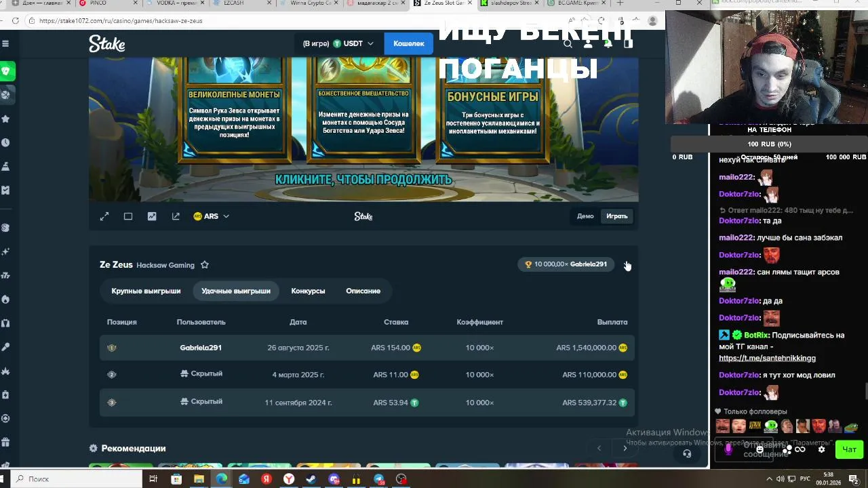Open Hacksaw Gaming provider link
The width and height of the screenshot is (868, 488).
point(165,265)
